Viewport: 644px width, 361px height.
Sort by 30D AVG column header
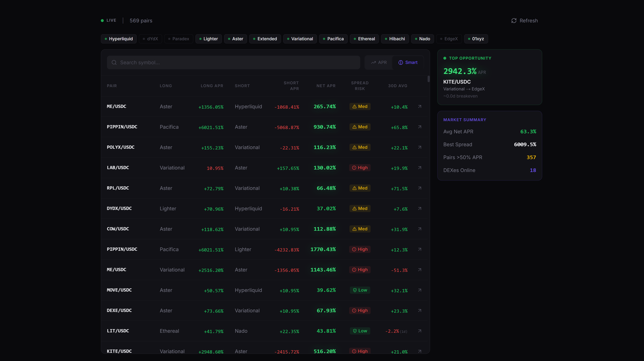tap(398, 86)
